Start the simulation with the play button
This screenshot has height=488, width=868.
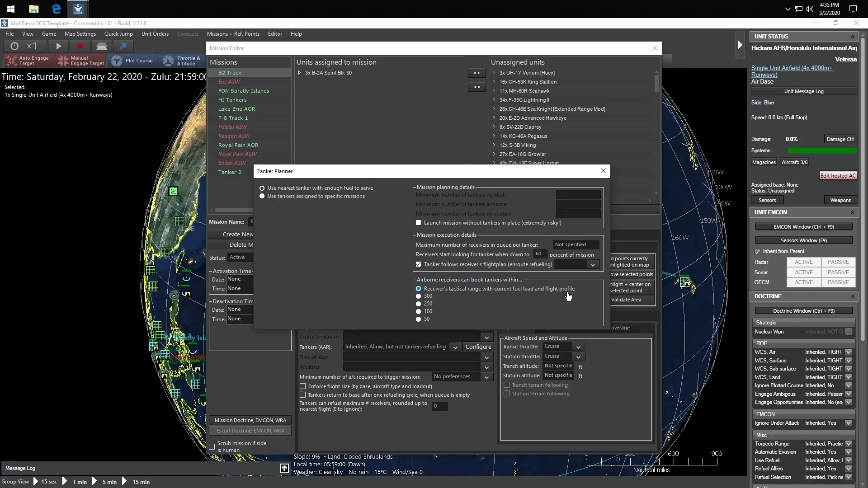click(x=58, y=46)
